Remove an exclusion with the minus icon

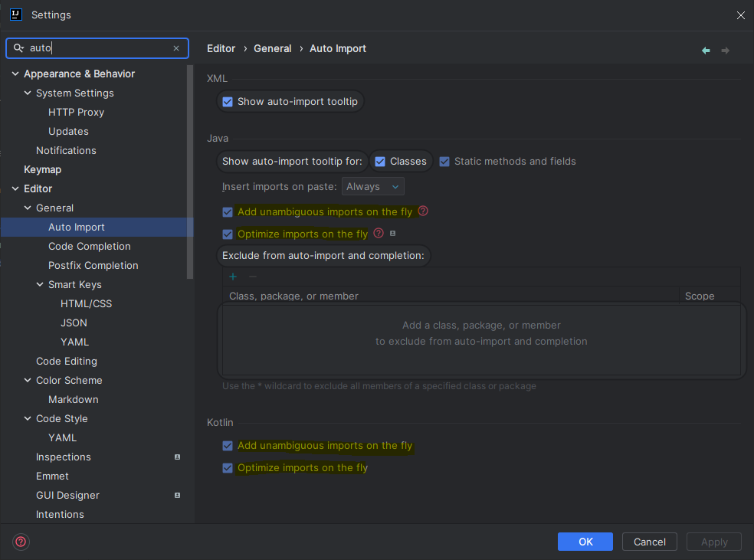tap(252, 277)
